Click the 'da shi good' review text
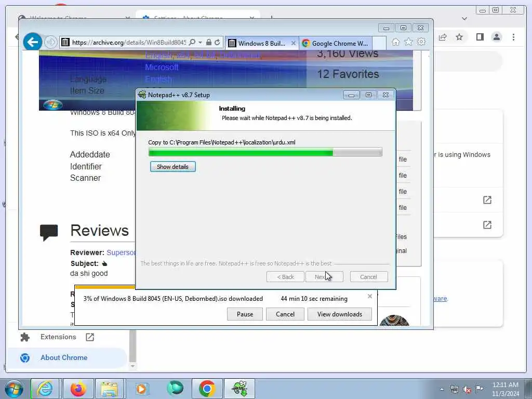 pyautogui.click(x=89, y=273)
